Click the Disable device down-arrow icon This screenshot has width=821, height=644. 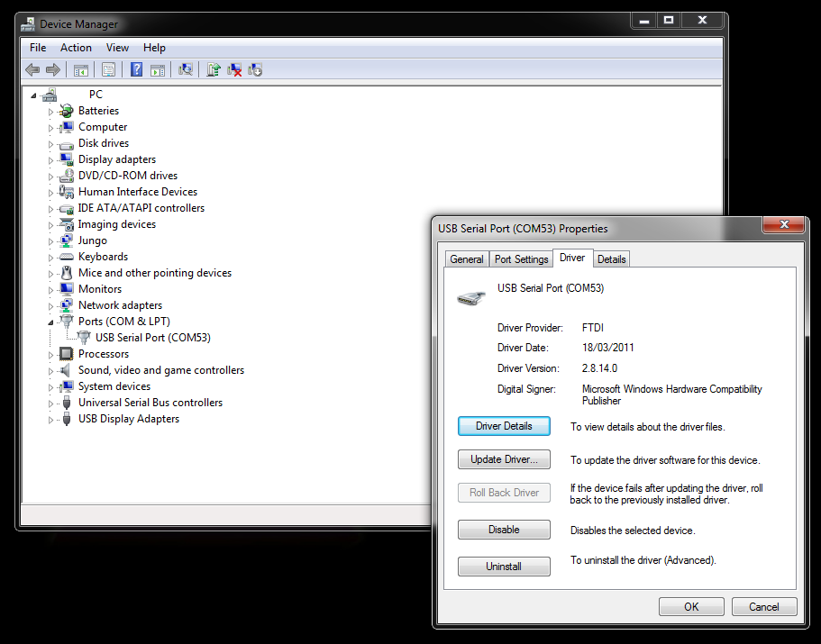tap(255, 69)
